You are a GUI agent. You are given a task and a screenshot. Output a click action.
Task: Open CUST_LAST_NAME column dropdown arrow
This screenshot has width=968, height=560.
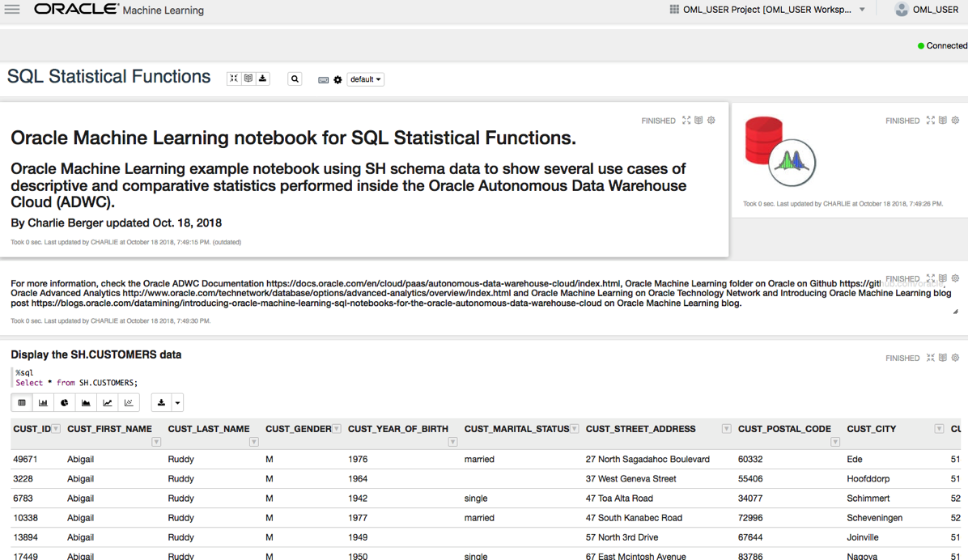pyautogui.click(x=253, y=442)
